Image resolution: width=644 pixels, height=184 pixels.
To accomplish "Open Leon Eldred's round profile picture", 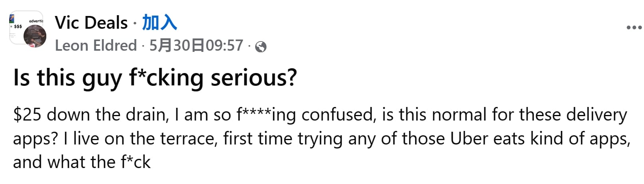I will pyautogui.click(x=35, y=36).
